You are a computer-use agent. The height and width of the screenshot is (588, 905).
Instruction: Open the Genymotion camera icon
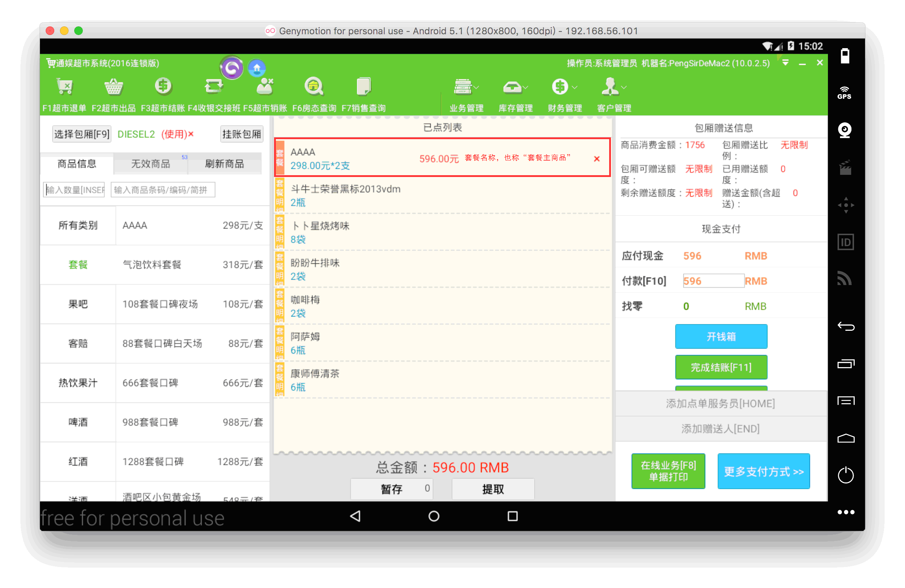[x=845, y=130]
